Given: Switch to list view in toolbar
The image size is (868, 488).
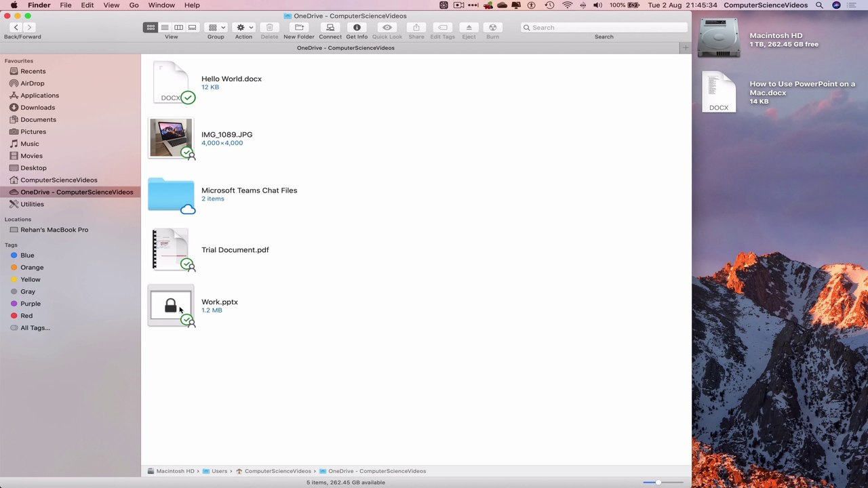Looking at the screenshot, I should click(165, 27).
